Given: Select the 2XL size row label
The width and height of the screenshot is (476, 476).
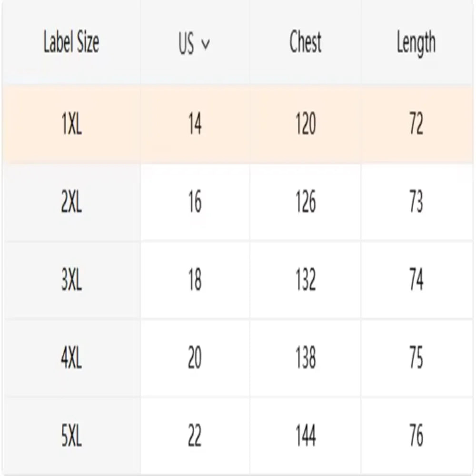Looking at the screenshot, I should coord(71,203).
